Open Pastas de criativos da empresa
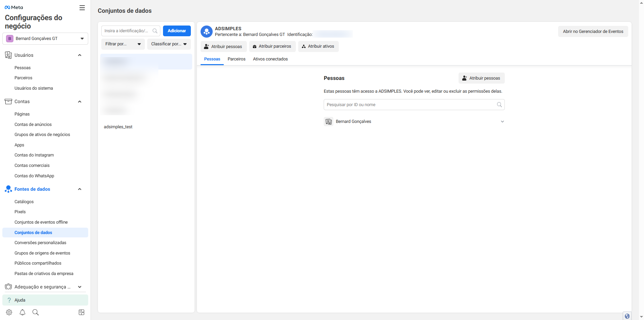This screenshot has height=320, width=644. coord(44,274)
